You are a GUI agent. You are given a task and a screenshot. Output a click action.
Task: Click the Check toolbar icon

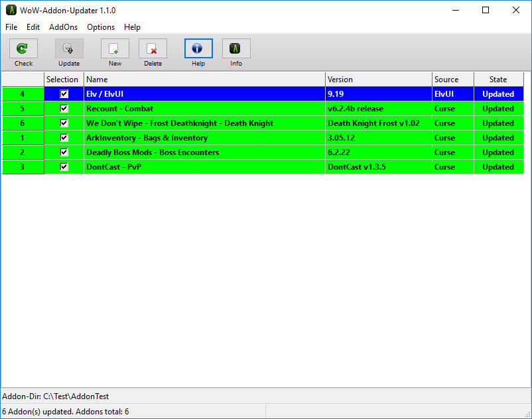[x=23, y=49]
